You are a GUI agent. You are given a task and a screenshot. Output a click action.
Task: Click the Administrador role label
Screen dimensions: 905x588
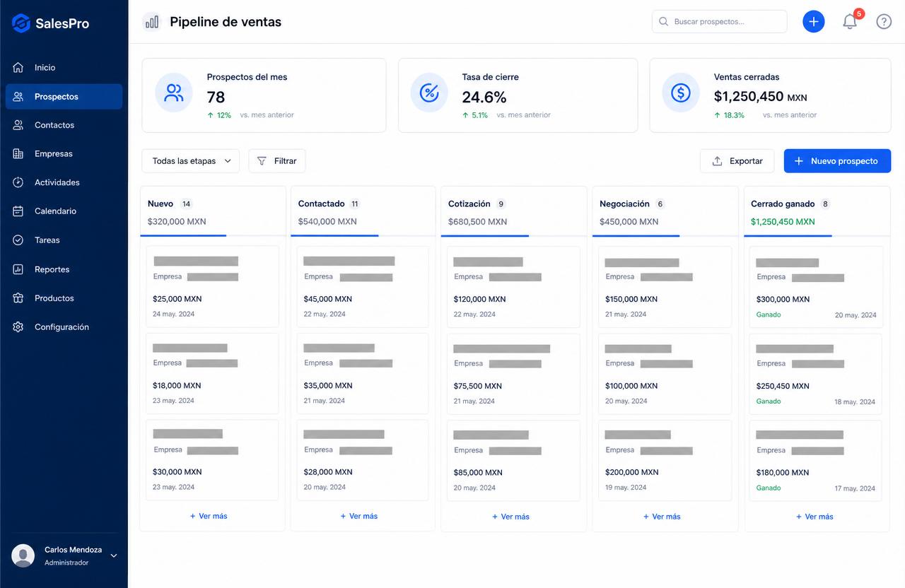pyautogui.click(x=66, y=563)
